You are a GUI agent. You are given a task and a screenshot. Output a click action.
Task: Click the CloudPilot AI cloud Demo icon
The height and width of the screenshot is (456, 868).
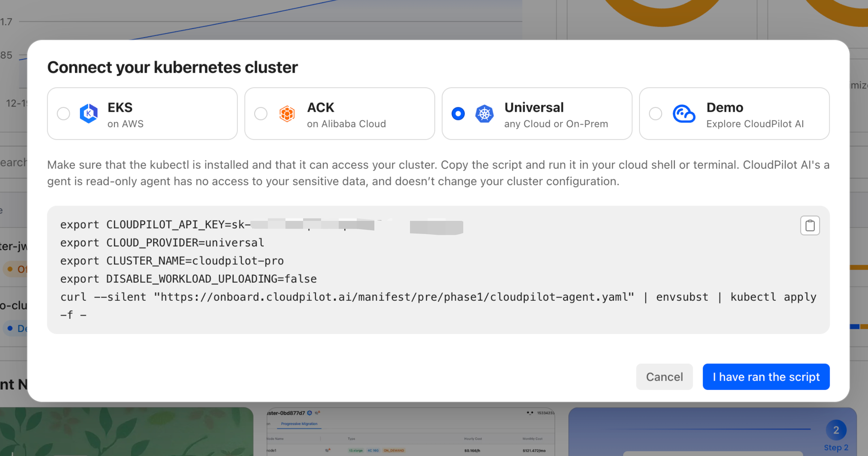tap(683, 113)
